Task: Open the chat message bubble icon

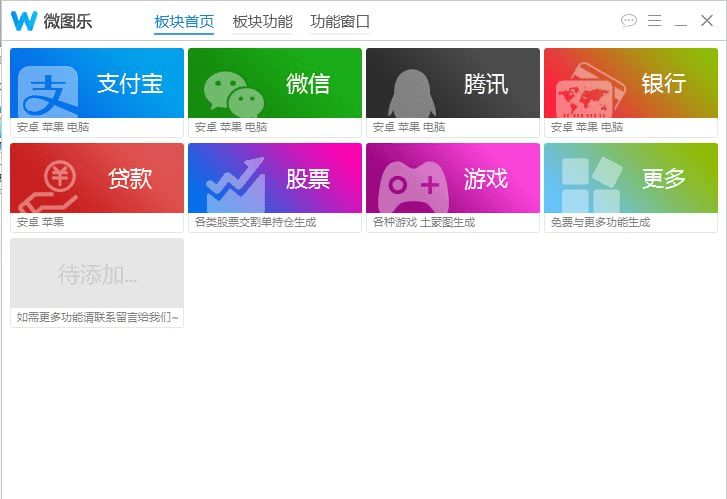Action: (629, 20)
